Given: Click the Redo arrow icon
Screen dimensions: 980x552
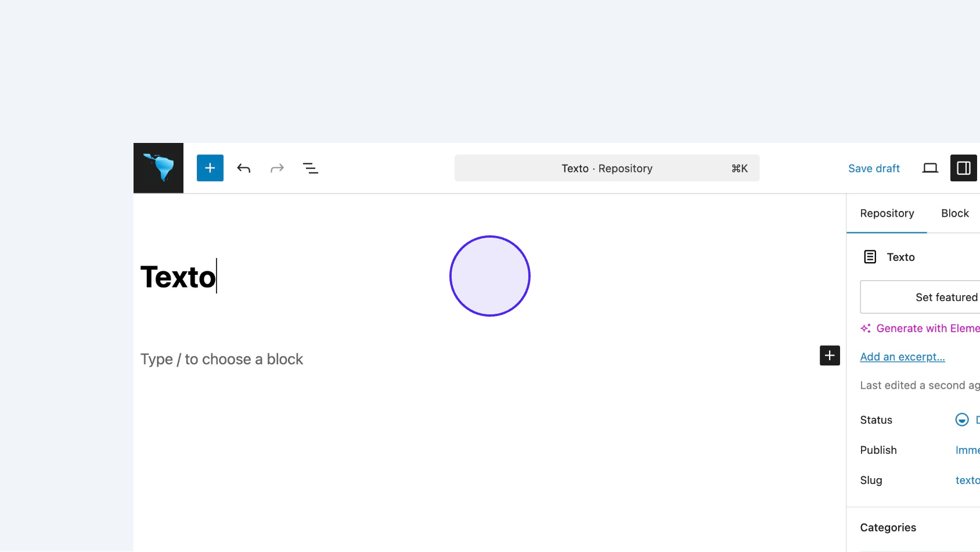Looking at the screenshot, I should pos(277,169).
